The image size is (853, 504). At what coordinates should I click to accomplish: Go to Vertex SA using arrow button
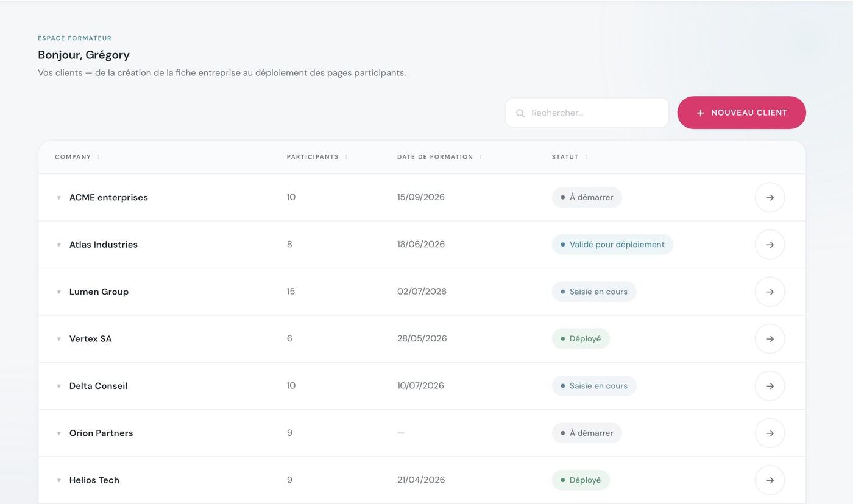[x=770, y=339]
